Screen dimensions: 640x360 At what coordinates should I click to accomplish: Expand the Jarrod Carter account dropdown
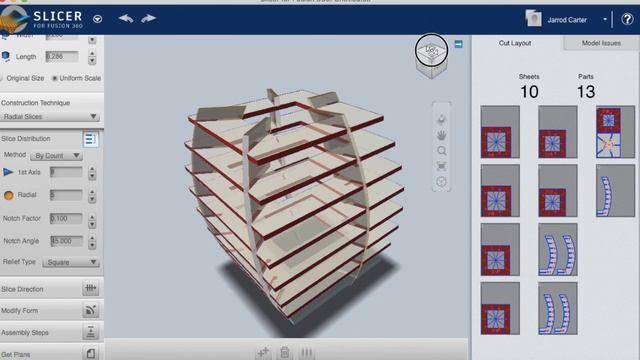[x=605, y=19]
